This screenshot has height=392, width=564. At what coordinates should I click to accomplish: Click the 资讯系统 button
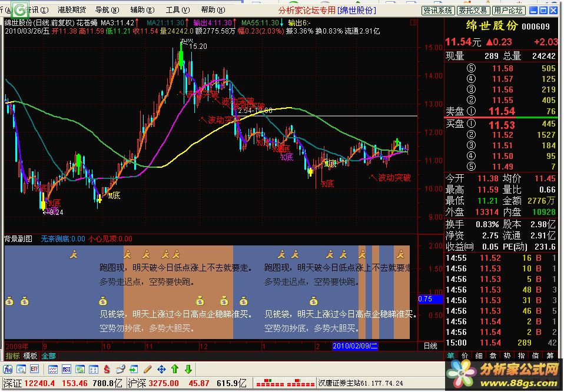pos(437,11)
